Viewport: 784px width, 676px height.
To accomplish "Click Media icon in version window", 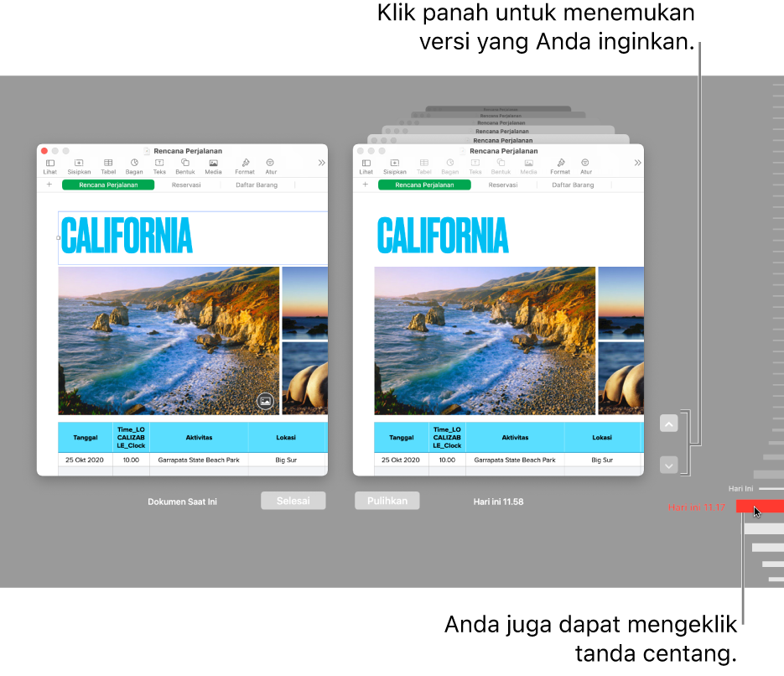I will coord(528,167).
